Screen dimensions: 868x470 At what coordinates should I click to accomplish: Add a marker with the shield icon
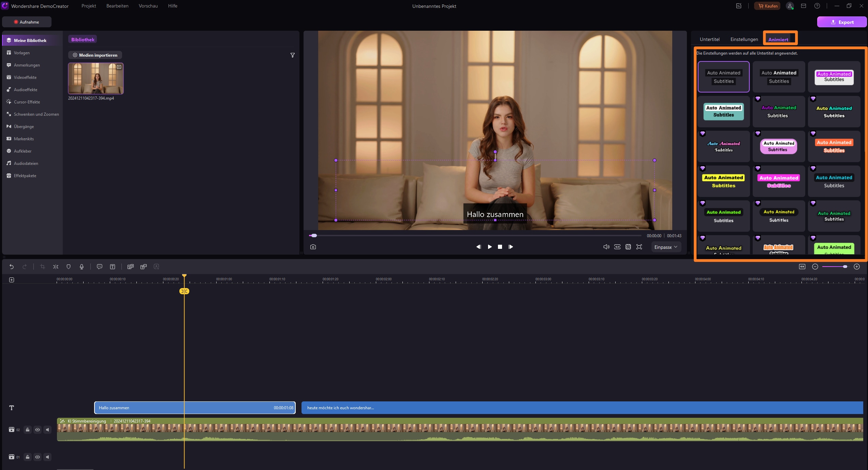click(69, 267)
